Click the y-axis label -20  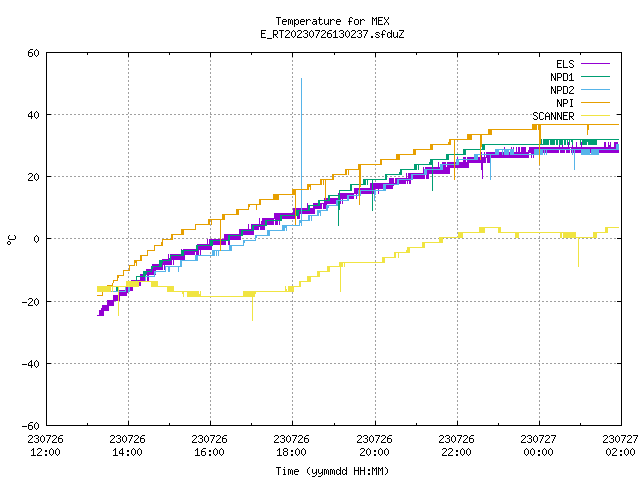pyautogui.click(x=31, y=302)
